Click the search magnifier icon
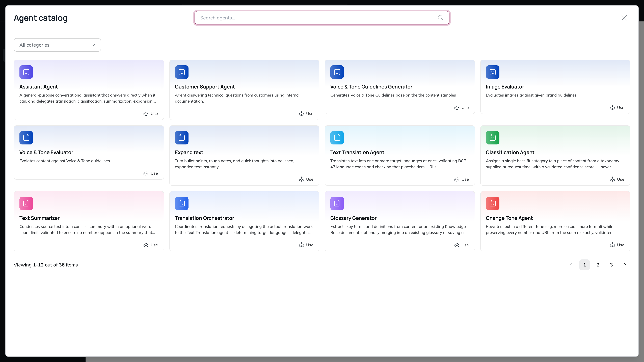644x362 pixels. click(x=441, y=18)
